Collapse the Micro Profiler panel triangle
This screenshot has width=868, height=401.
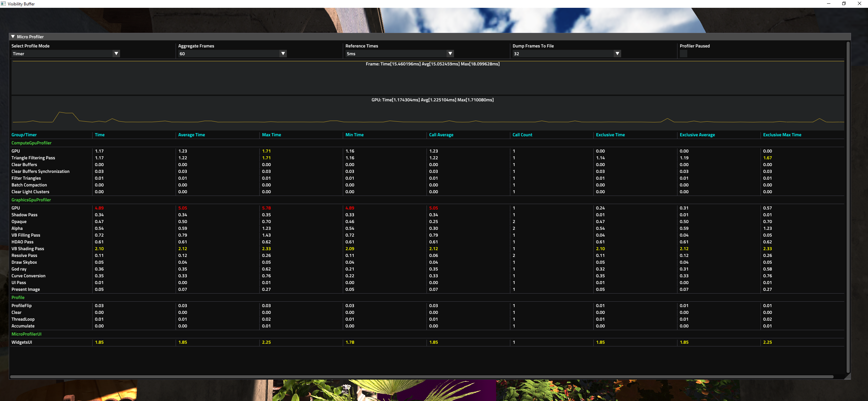point(13,37)
